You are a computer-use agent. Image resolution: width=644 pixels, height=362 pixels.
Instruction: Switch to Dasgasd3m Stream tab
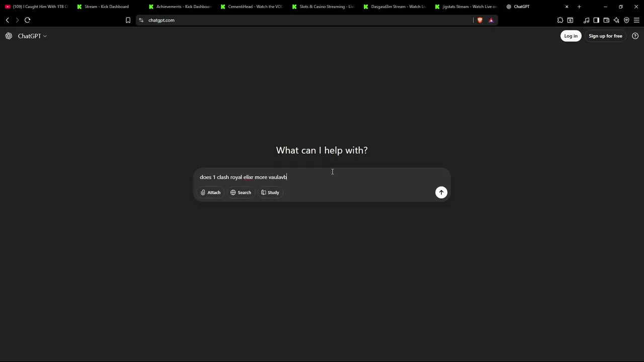point(394,7)
